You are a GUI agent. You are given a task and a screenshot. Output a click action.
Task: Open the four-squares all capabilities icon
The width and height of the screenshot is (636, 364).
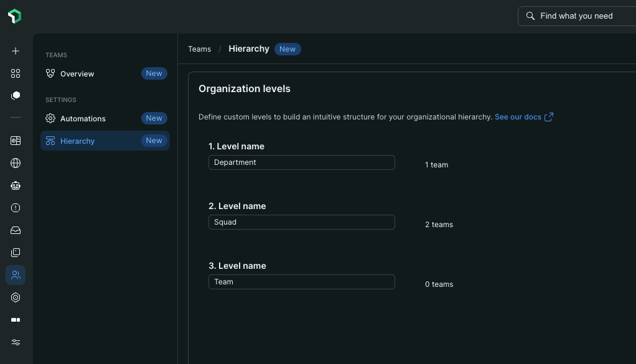tap(16, 73)
